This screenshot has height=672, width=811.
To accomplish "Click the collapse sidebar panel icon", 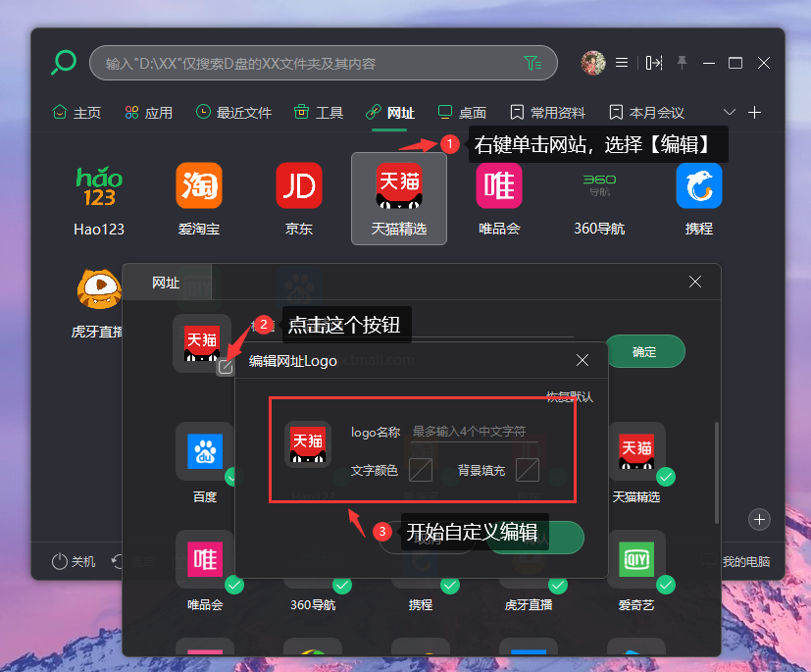I will (654, 63).
